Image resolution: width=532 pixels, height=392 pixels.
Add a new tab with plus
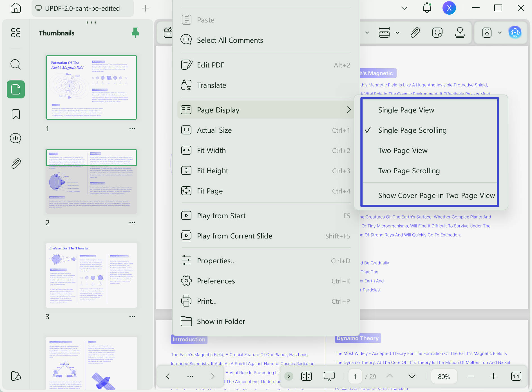coord(146,8)
